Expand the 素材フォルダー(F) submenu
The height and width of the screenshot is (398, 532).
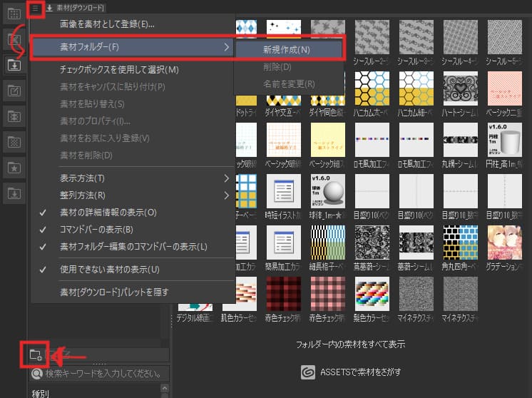133,47
